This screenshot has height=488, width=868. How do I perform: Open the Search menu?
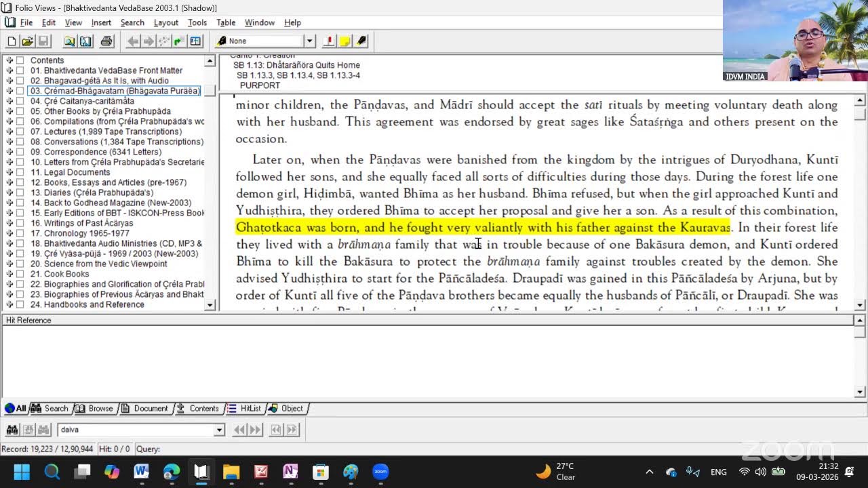click(x=132, y=22)
